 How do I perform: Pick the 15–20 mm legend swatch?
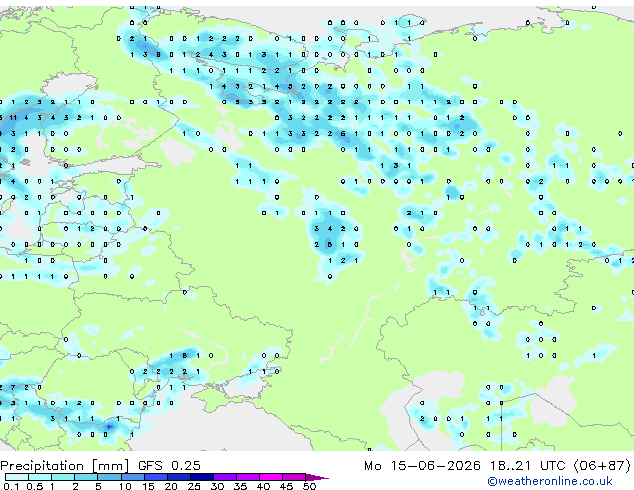155,477
